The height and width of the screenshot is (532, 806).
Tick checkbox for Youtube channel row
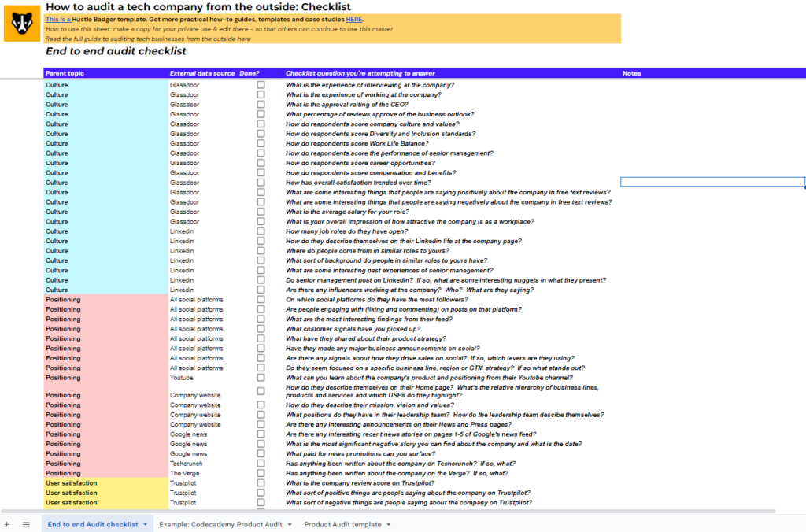(x=261, y=378)
